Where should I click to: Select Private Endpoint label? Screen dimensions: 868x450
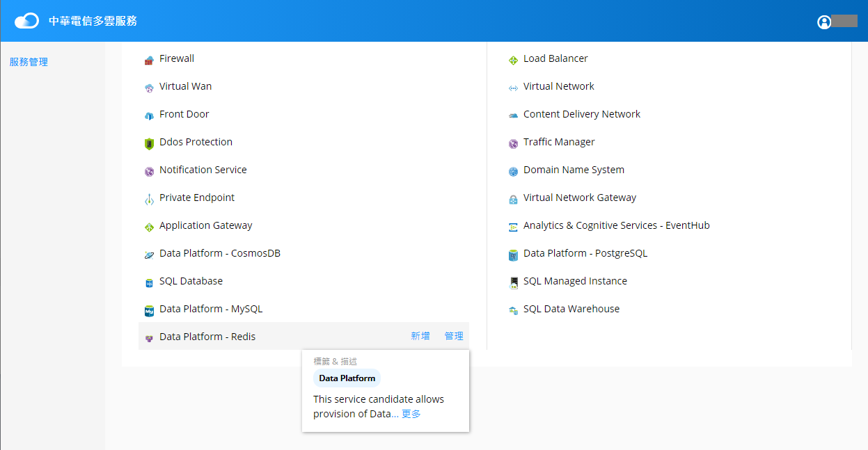click(x=197, y=198)
